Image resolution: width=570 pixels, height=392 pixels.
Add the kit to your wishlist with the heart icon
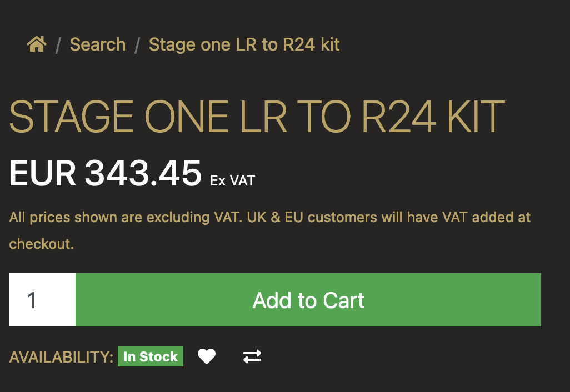click(207, 356)
